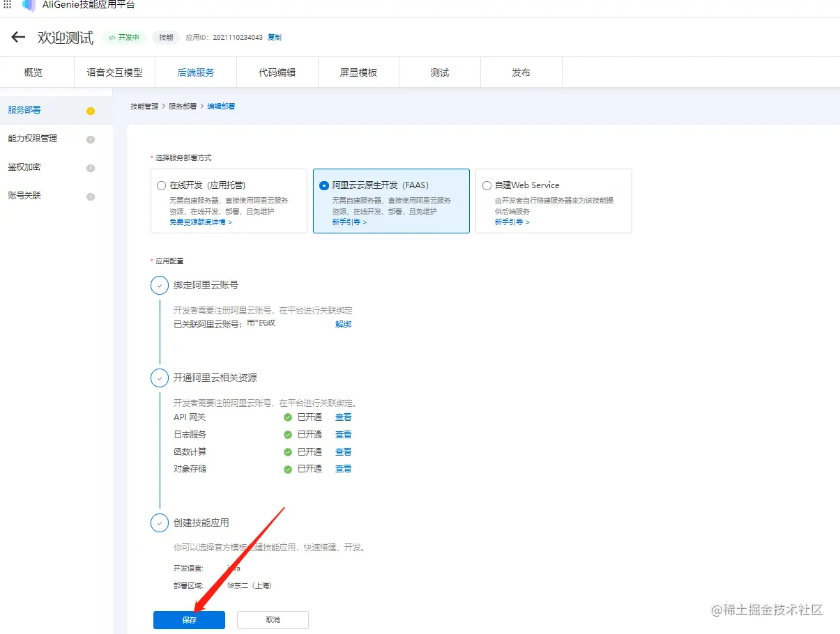Screen dimensions: 840x634
Task: Click the 取消 button
Action: click(273, 620)
